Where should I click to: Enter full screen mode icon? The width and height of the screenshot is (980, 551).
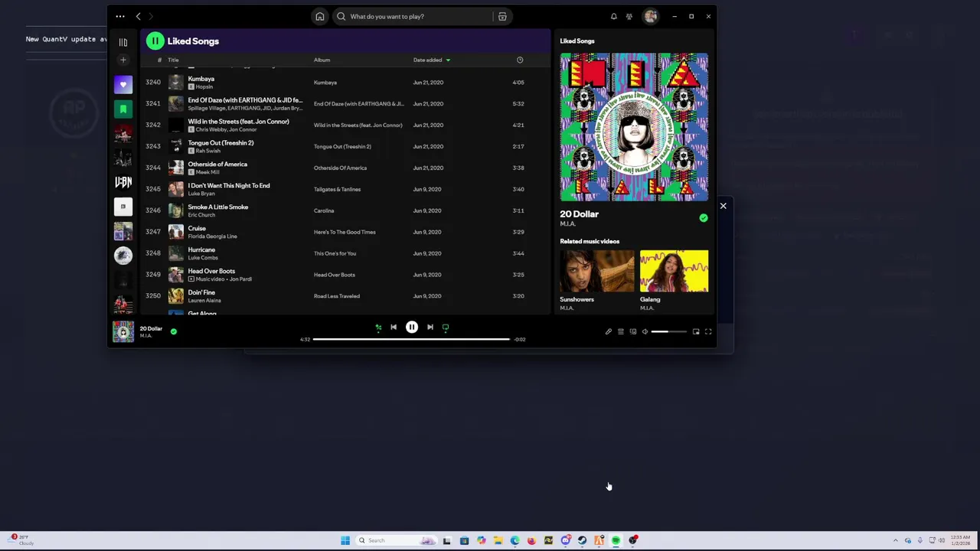click(x=708, y=332)
